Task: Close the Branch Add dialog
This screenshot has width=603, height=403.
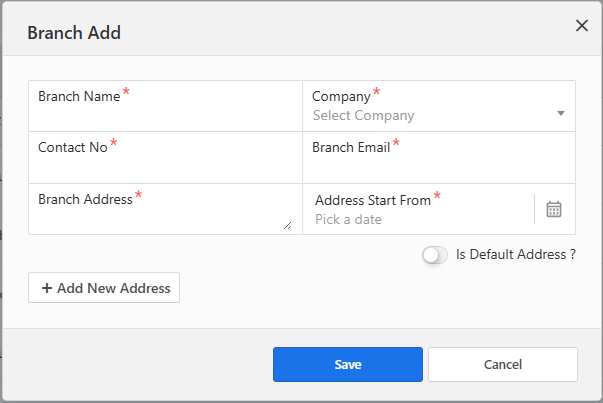Action: (x=581, y=26)
